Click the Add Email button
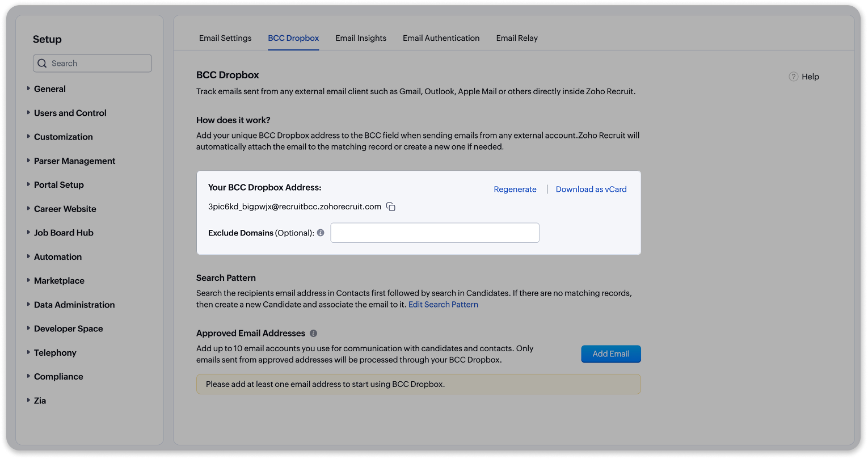Image resolution: width=868 pixels, height=459 pixels. pyautogui.click(x=611, y=354)
